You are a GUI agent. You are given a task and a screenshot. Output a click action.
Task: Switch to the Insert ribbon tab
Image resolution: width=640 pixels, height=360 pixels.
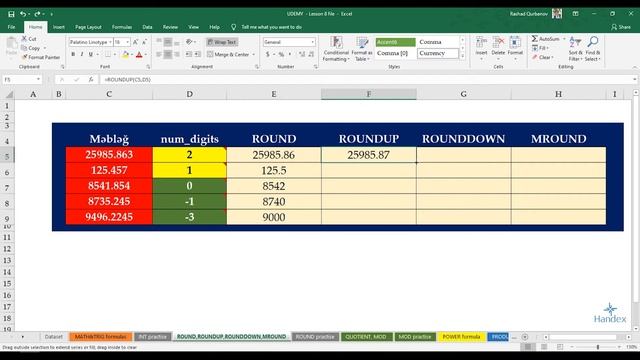click(x=59, y=27)
